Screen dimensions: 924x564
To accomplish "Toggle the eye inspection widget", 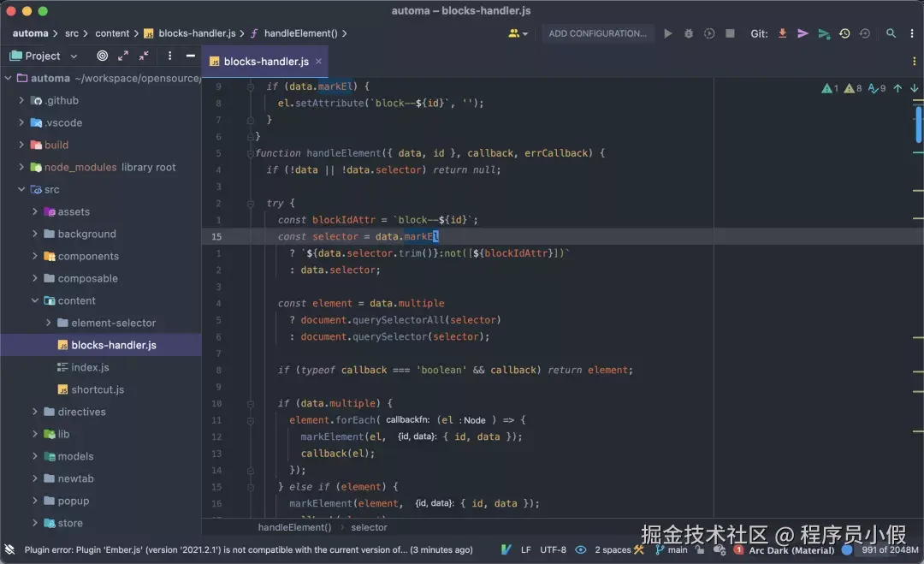I will 580,549.
